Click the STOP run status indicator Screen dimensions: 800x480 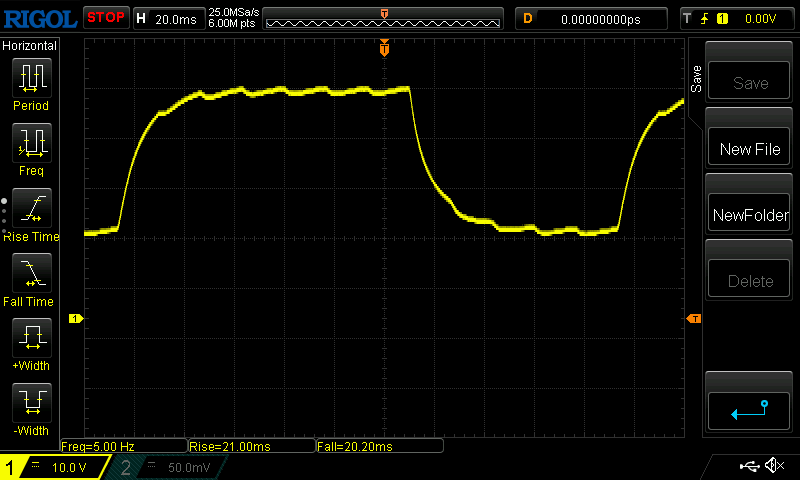(106, 18)
